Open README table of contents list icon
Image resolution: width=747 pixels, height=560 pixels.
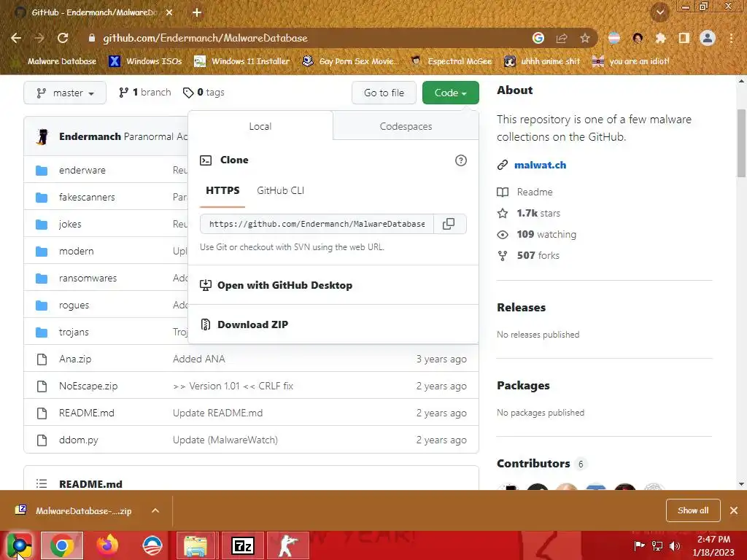click(42, 484)
